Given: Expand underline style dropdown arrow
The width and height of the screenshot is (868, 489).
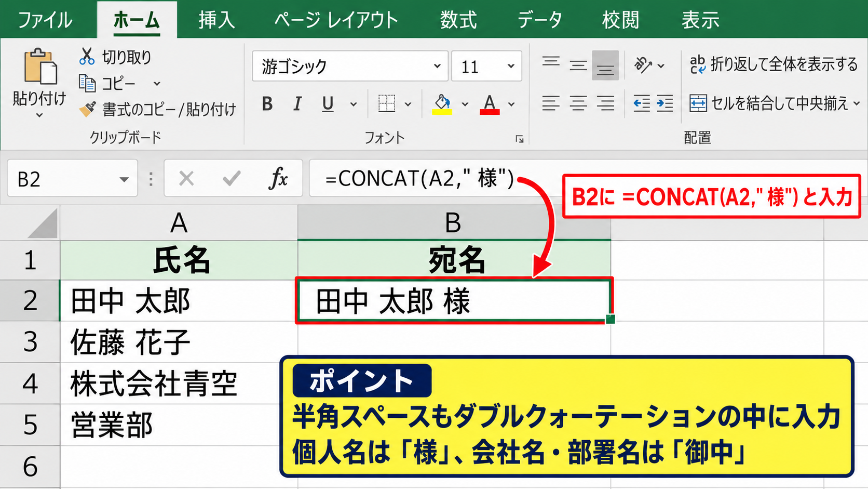Looking at the screenshot, I should [x=354, y=104].
